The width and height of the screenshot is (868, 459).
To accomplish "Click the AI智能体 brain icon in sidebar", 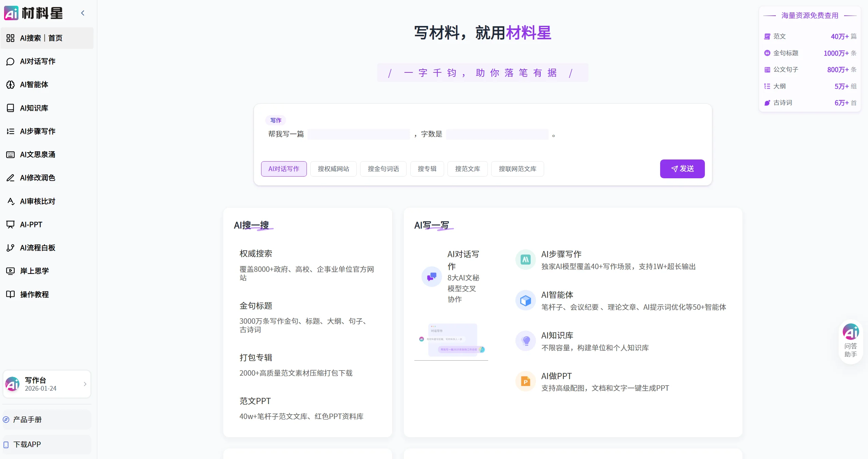I will click(10, 85).
